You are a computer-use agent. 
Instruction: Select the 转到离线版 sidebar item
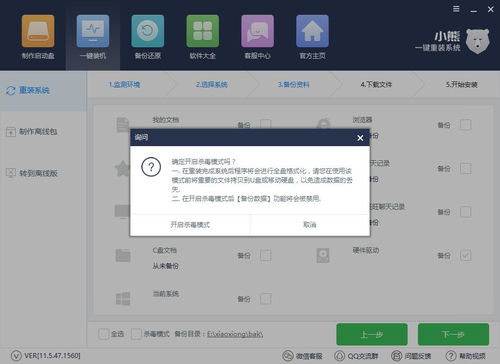32,173
